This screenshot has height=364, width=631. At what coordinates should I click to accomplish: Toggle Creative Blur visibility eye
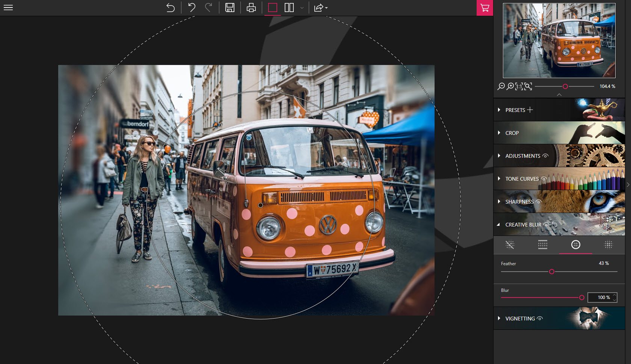click(546, 225)
